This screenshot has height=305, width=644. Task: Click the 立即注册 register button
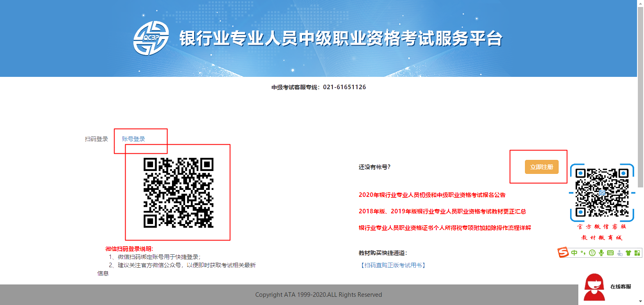click(541, 167)
